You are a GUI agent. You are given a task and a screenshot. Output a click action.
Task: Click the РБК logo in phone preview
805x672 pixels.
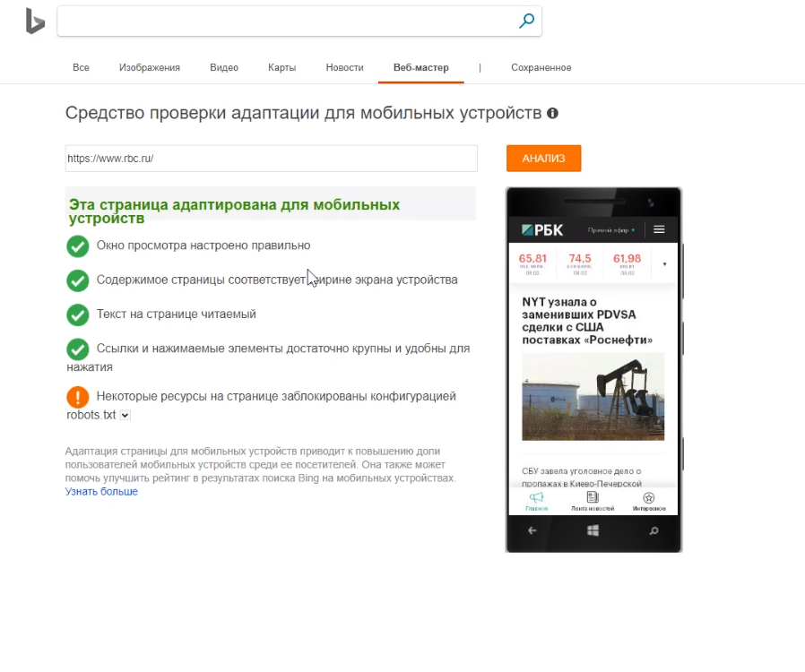click(542, 229)
